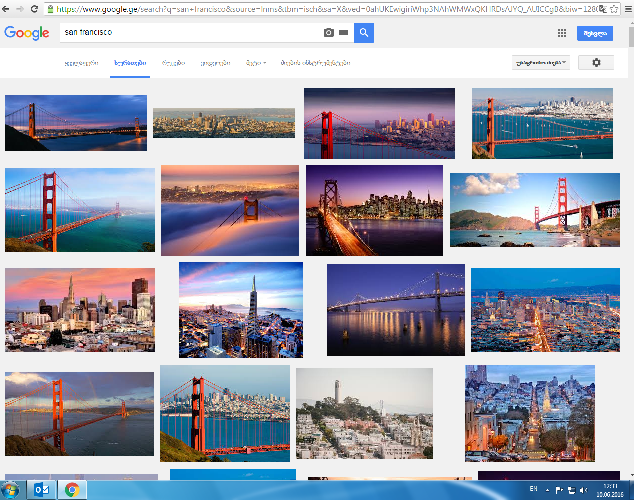This screenshot has width=634, height=501.
Task: Open the steep street at dusk thumbnail
Action: click(530, 413)
